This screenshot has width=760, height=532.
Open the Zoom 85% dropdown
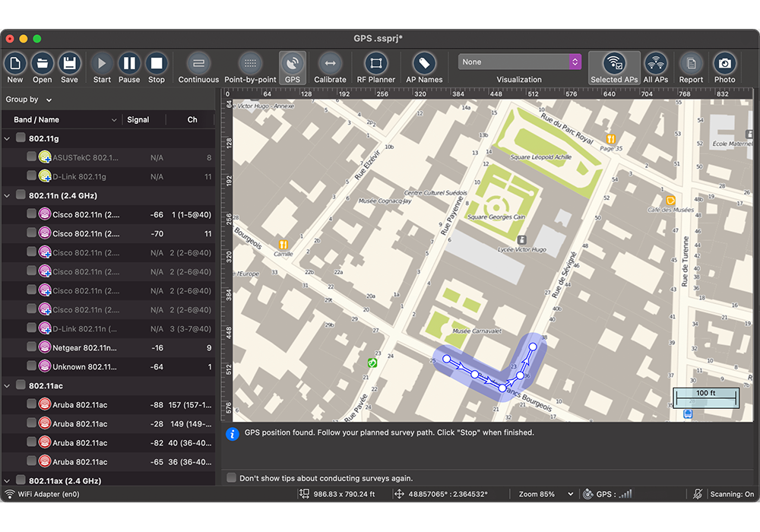[x=546, y=494]
